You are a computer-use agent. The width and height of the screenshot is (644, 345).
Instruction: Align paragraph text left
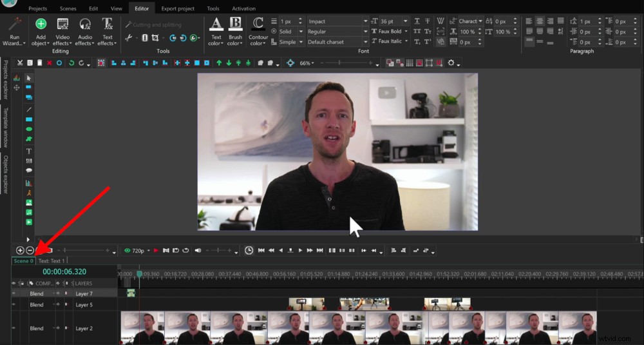point(529,21)
